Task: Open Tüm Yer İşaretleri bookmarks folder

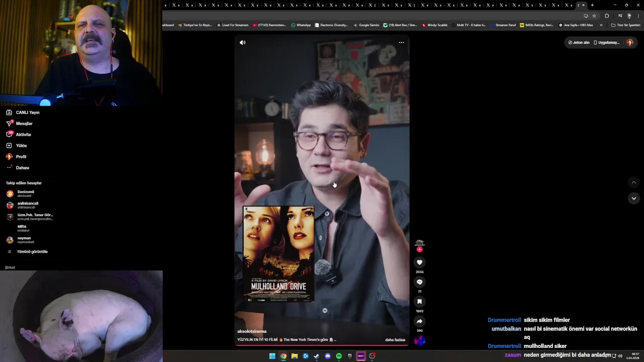Action: [625, 25]
